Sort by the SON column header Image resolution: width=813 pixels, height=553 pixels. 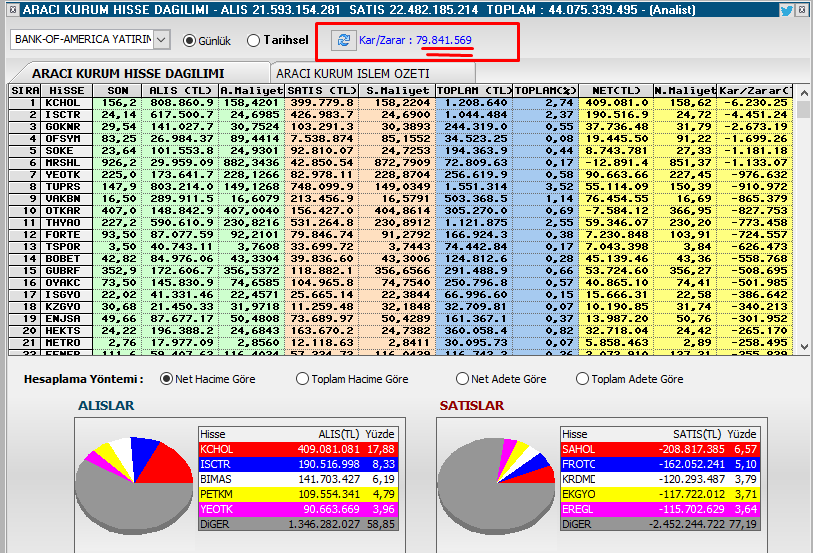pyautogui.click(x=117, y=91)
